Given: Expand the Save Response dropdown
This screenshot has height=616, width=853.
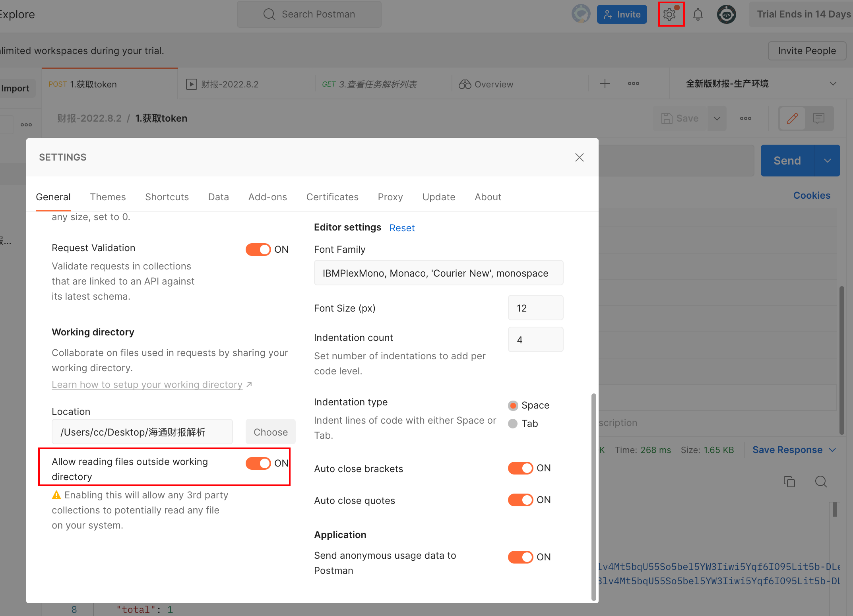Looking at the screenshot, I should (833, 450).
